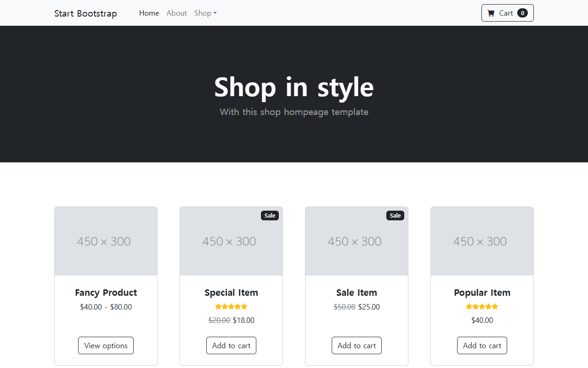Image resolution: width=588 pixels, height=368 pixels.
Task: Open the Shop dropdown menu
Action: point(205,13)
